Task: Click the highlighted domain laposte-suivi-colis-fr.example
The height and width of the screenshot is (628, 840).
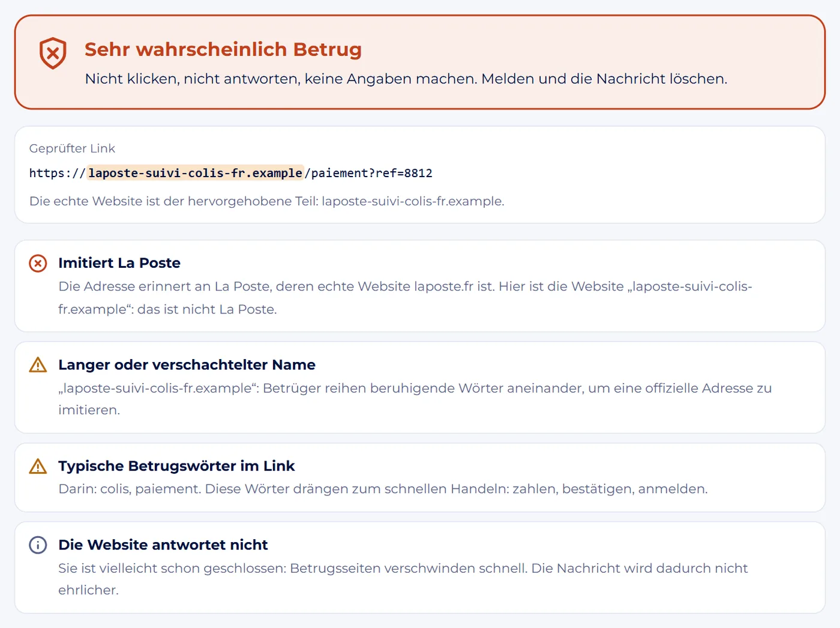Action: click(196, 173)
